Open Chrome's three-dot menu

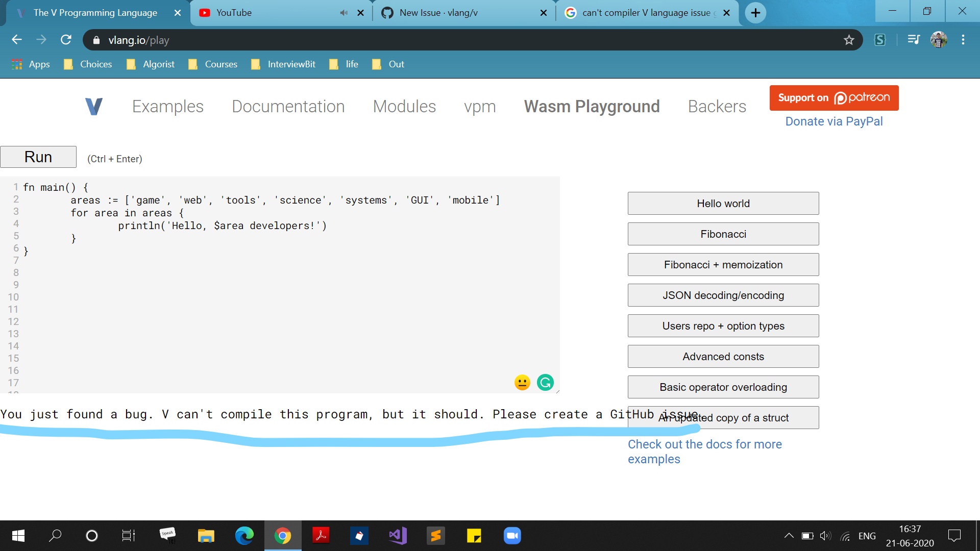click(963, 40)
